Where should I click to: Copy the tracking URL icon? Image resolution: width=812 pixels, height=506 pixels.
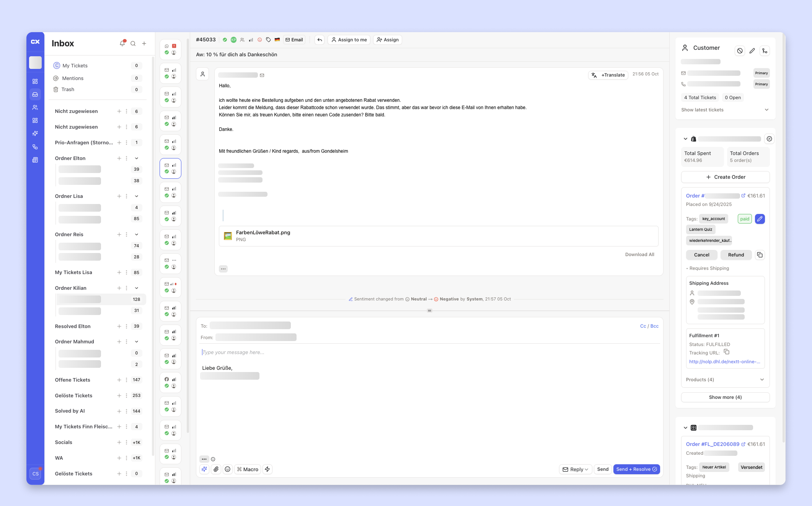(x=727, y=352)
